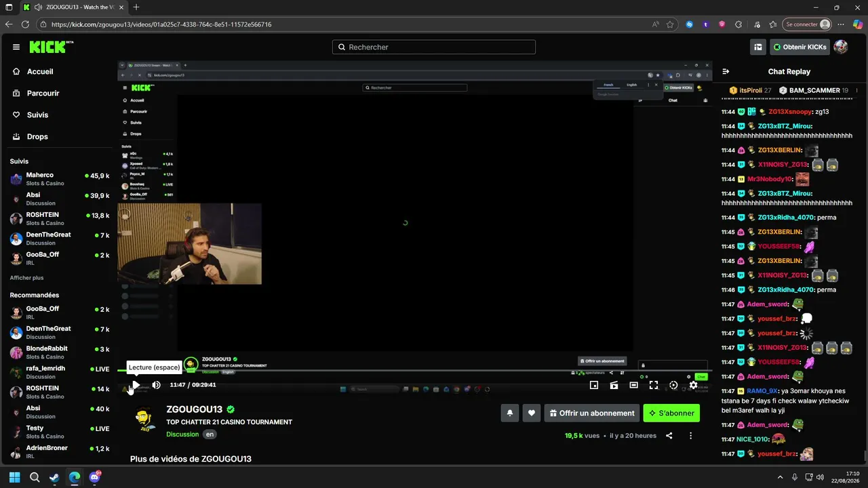
Task: Click username RAMO_9X in chat
Action: click(x=762, y=392)
